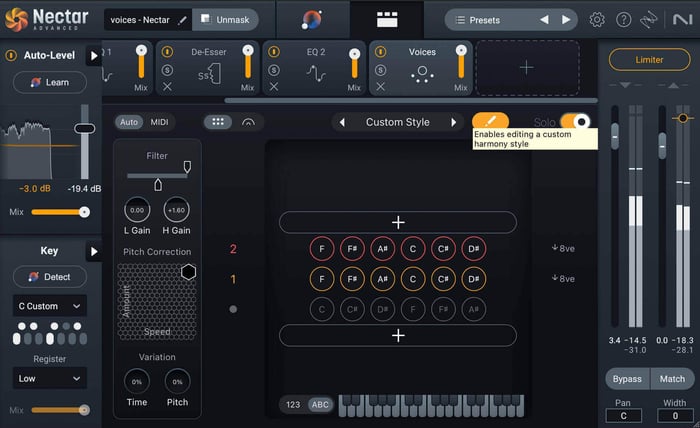This screenshot has width=700, height=428.
Task: Click the Native Instruments logo
Action: click(682, 20)
